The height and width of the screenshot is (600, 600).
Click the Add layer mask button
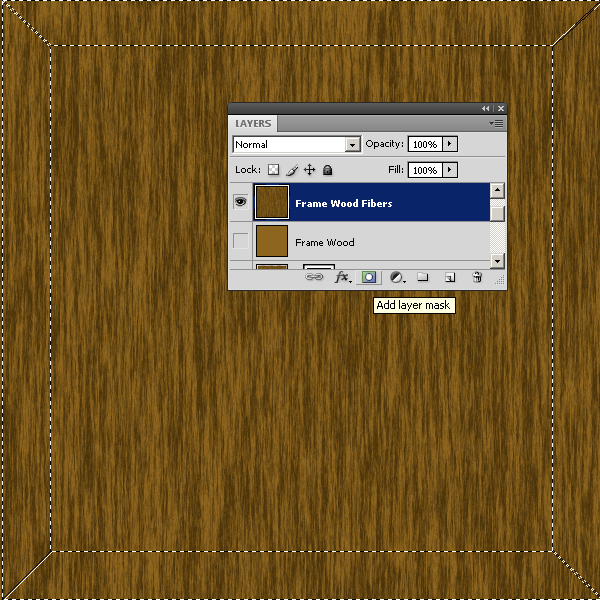pos(369,277)
